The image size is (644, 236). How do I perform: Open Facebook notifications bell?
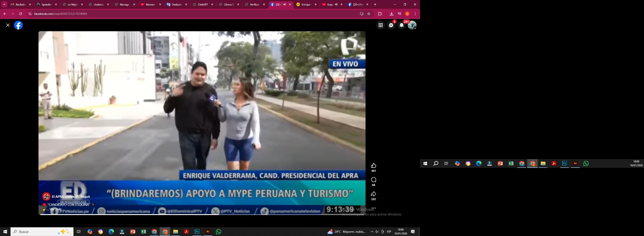click(x=401, y=25)
